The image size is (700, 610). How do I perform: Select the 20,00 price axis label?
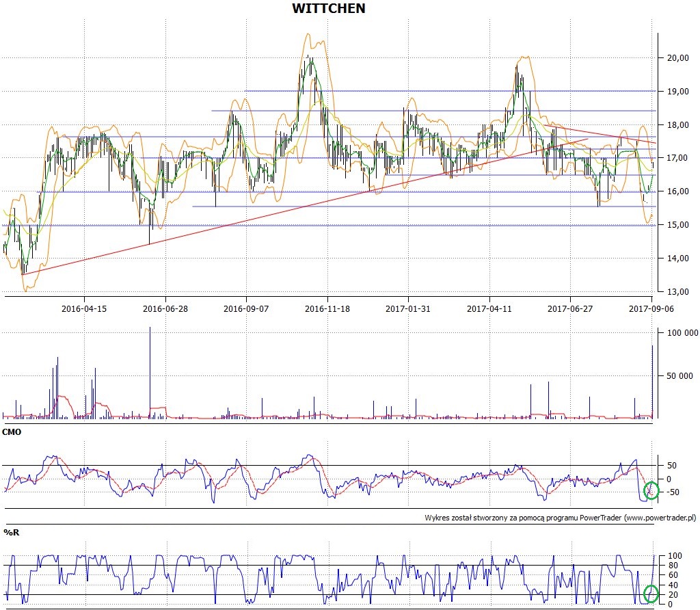677,57
